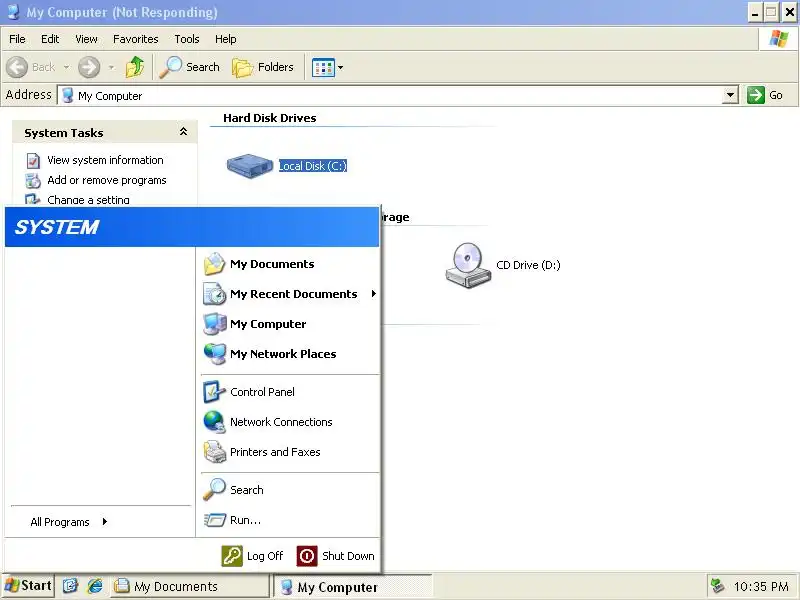Click the Search magnifier in toolbar

point(170,67)
